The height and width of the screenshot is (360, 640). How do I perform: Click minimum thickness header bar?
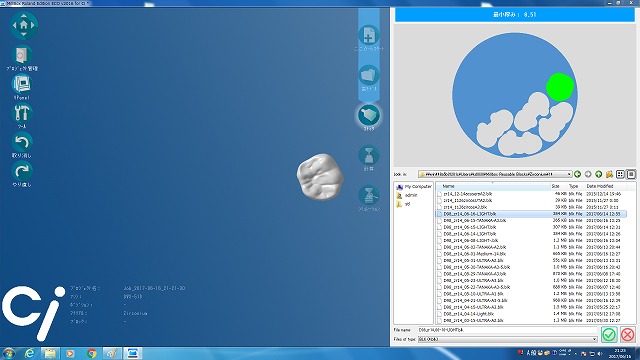(515, 14)
